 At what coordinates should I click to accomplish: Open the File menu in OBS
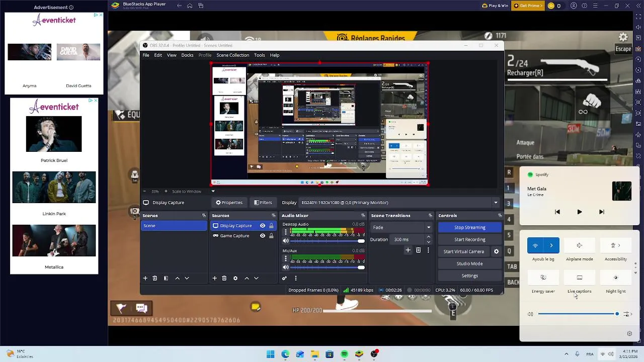(146, 55)
